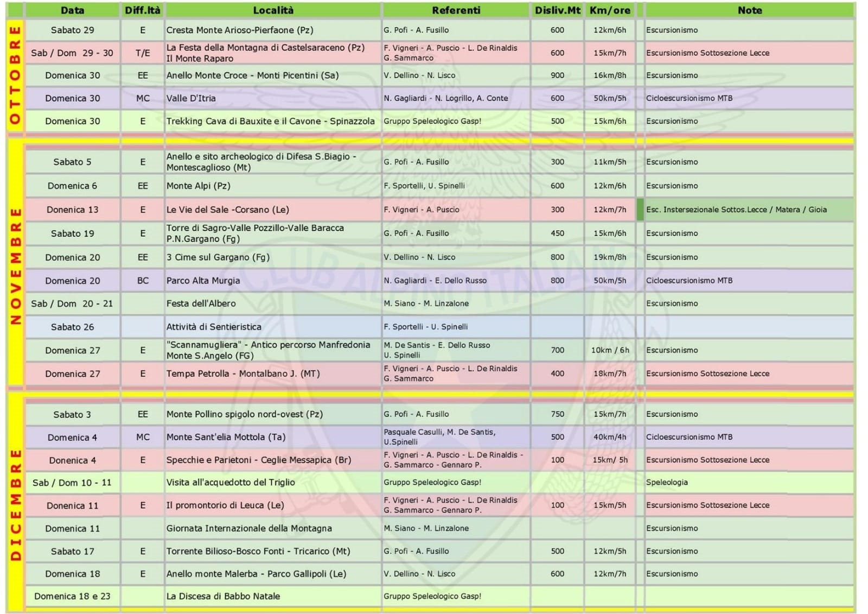
Task: Select 'Il promontorio di Leuca (Le)' cell
Action: click(273, 505)
